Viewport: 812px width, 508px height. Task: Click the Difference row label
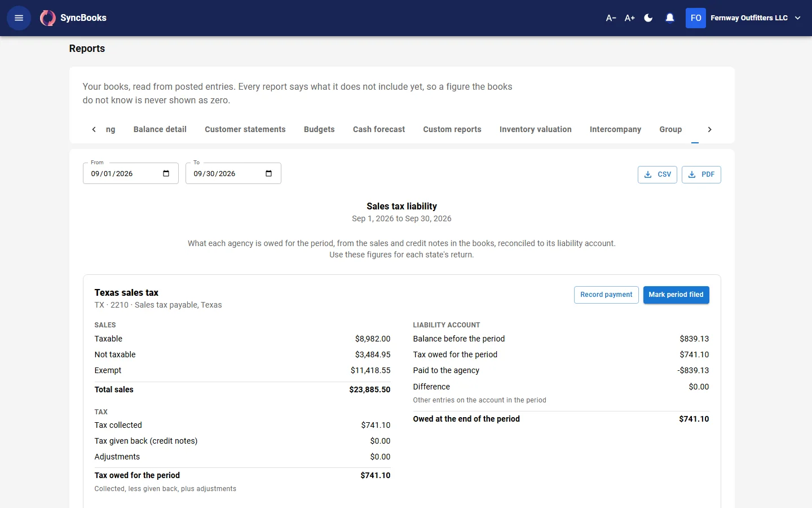(431, 387)
